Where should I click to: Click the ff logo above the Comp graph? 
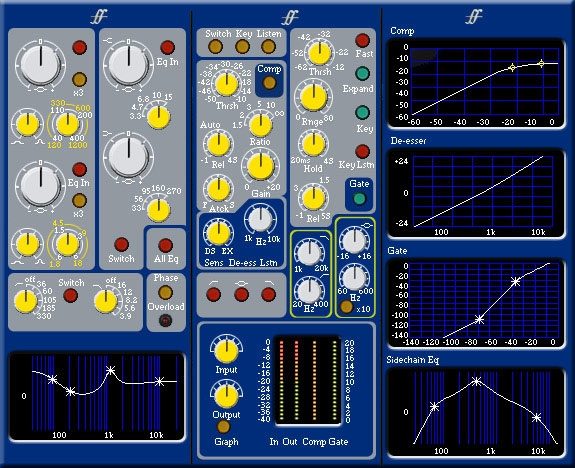coord(473,17)
